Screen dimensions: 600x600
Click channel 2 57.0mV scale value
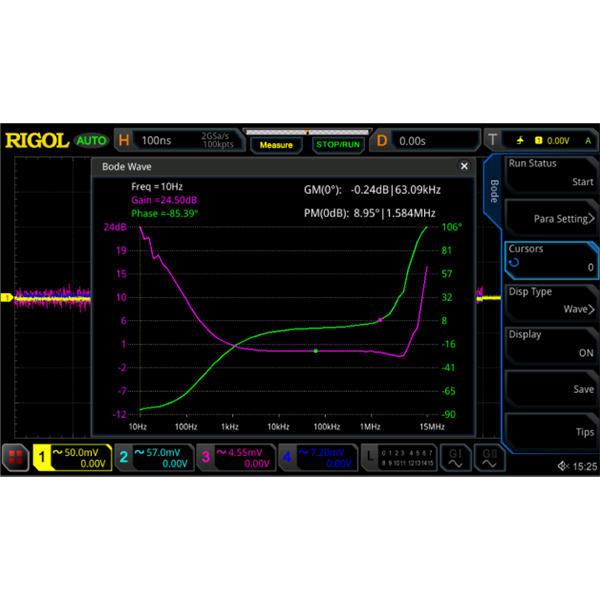click(163, 452)
